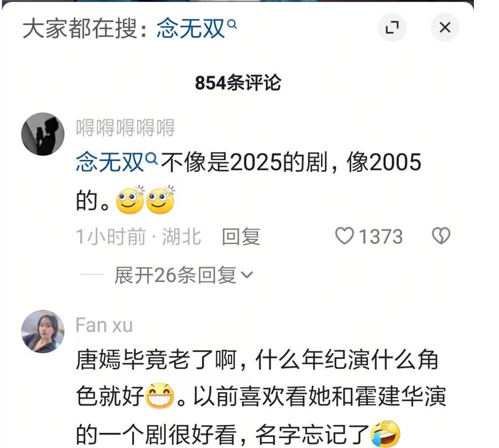Expand the comments panel to fullscreen
The width and height of the screenshot is (499, 448).
pos(392,28)
